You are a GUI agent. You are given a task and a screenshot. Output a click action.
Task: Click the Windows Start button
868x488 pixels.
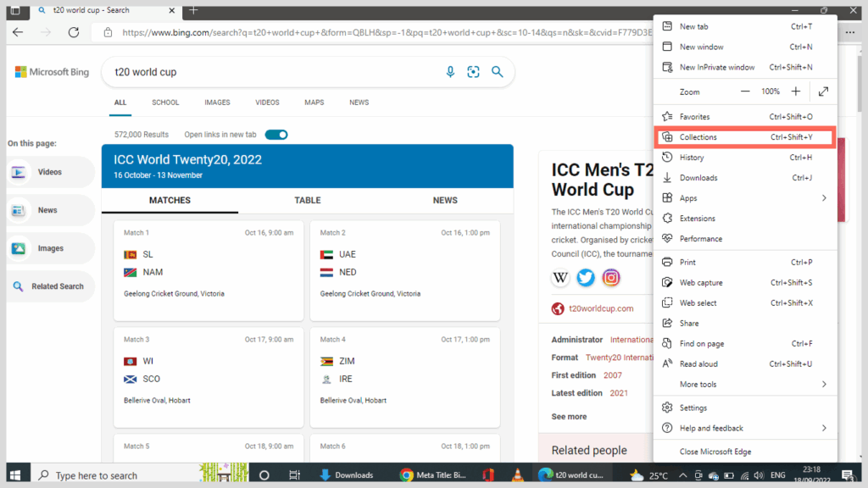click(x=15, y=475)
